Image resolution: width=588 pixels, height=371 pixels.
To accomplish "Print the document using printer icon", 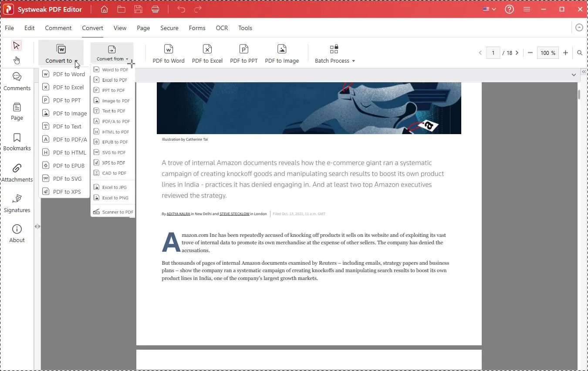I will point(155,9).
